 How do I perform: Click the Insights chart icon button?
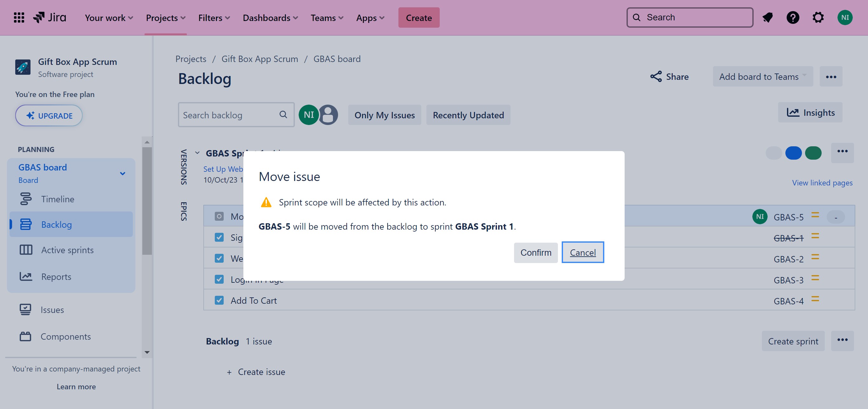coord(810,112)
